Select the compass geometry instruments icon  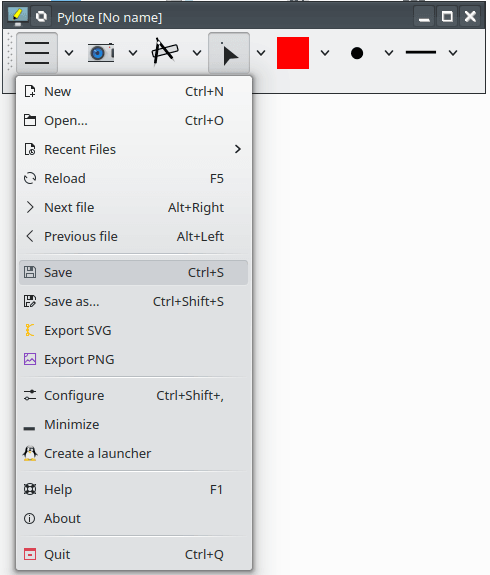click(165, 52)
